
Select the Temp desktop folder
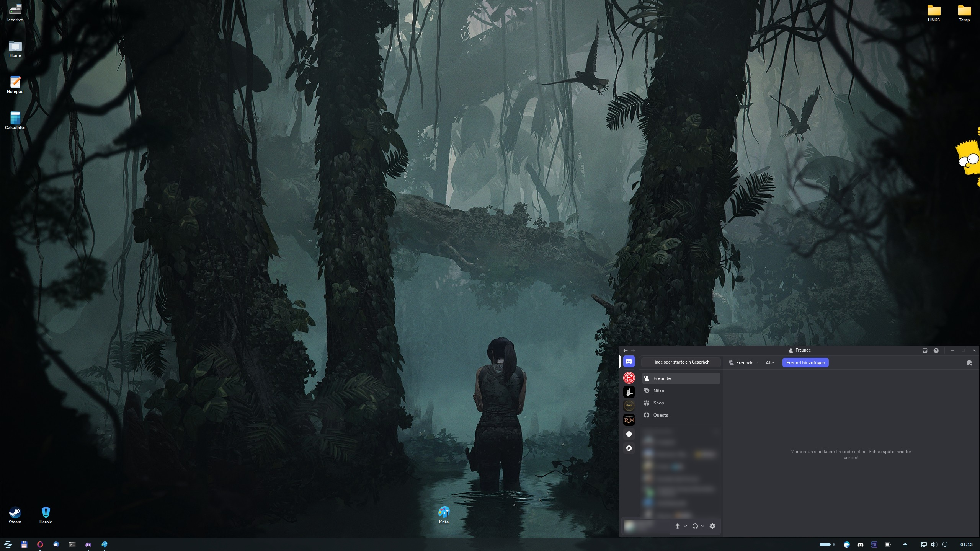[x=964, y=13]
